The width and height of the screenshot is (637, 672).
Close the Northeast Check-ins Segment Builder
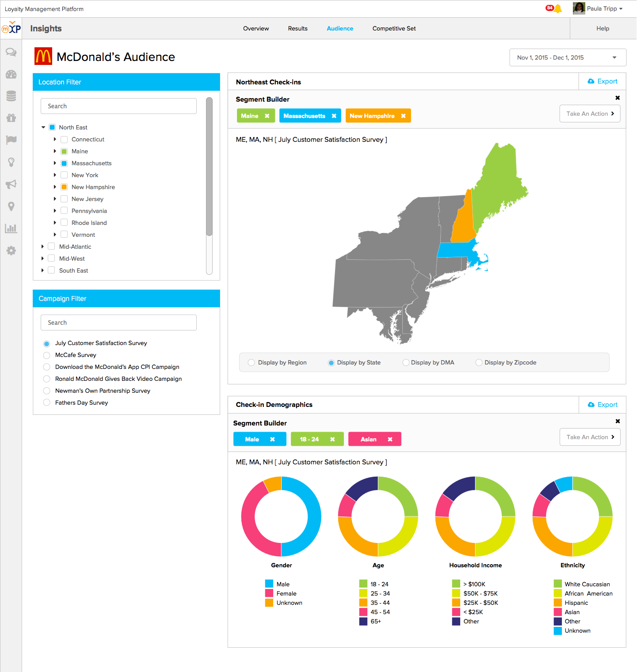click(618, 98)
